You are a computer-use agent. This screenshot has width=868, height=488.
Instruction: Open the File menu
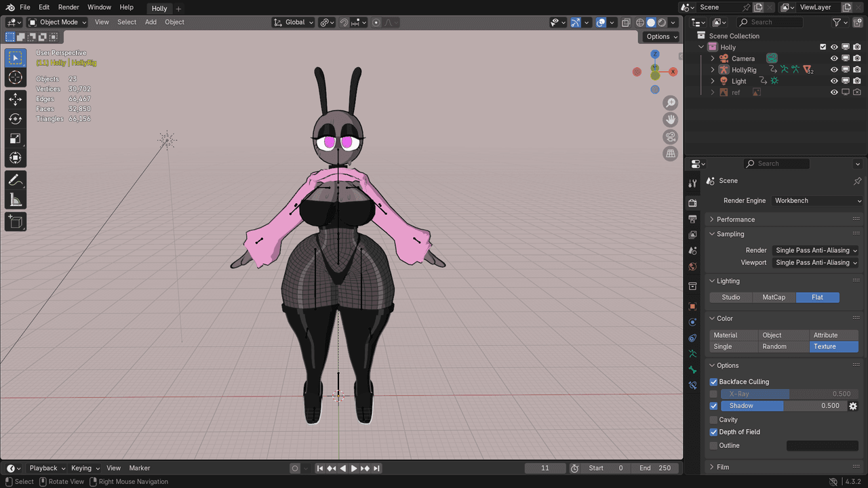pyautogui.click(x=25, y=7)
